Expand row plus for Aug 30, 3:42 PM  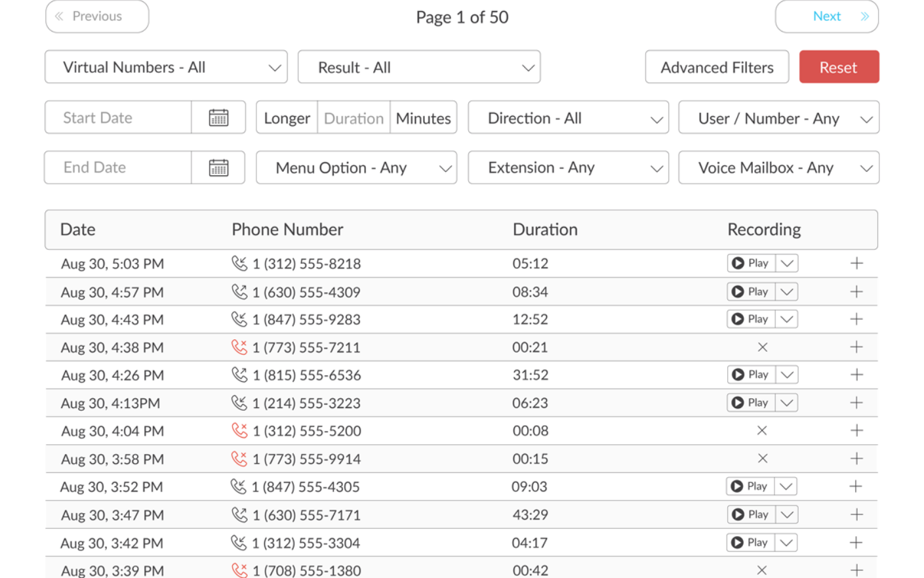pos(855,543)
